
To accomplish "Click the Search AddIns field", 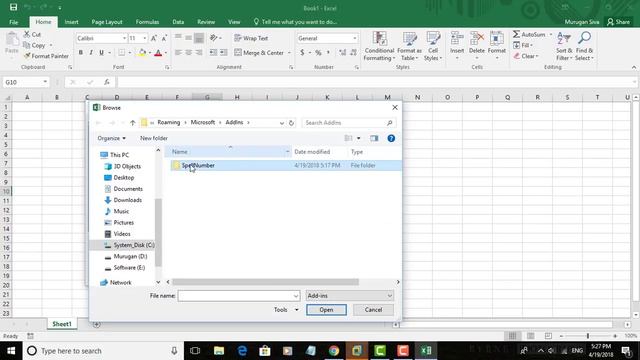I will click(349, 122).
